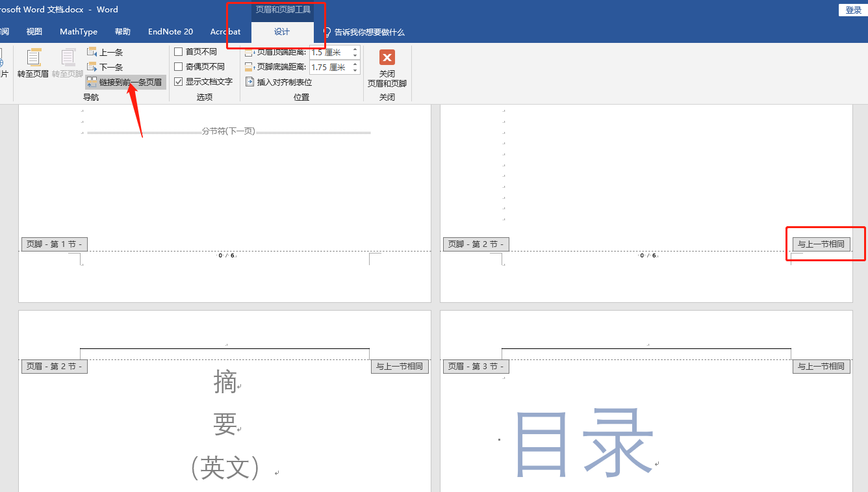Select the 上一条 (Previous) navigation icon
Image resolution: width=868 pixels, height=492 pixels.
point(92,51)
